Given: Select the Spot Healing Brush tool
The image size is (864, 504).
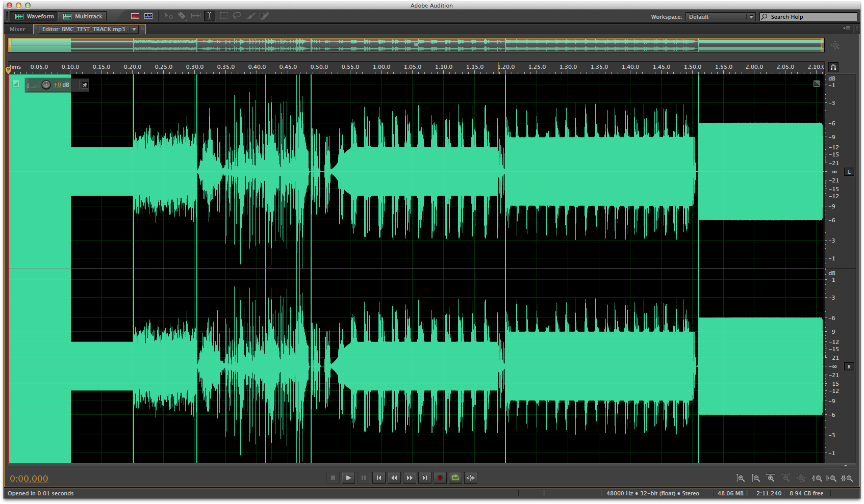Looking at the screenshot, I should tap(265, 16).
